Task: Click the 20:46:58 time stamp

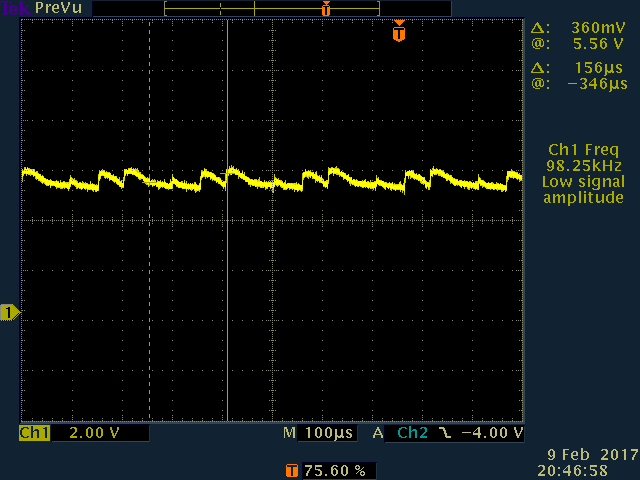Action: pos(572,471)
